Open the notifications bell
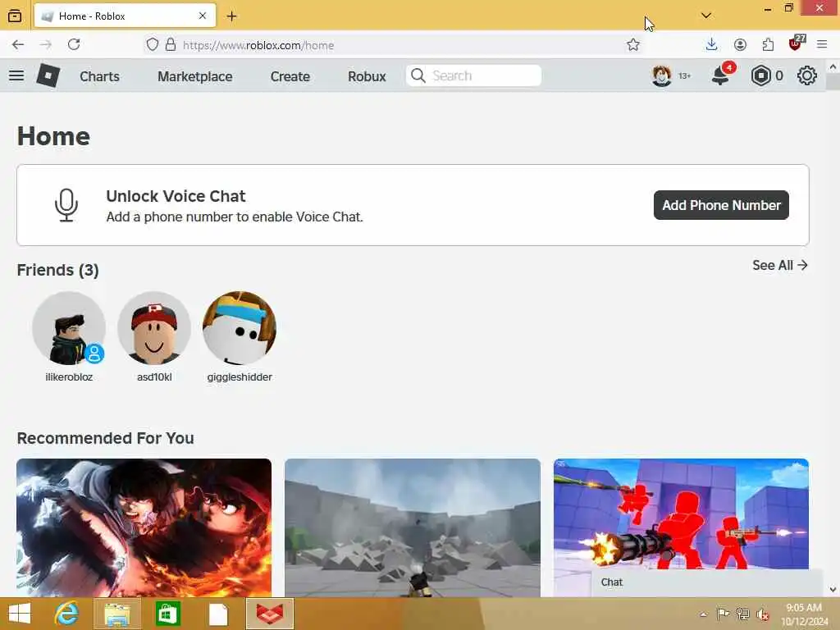 [721, 75]
